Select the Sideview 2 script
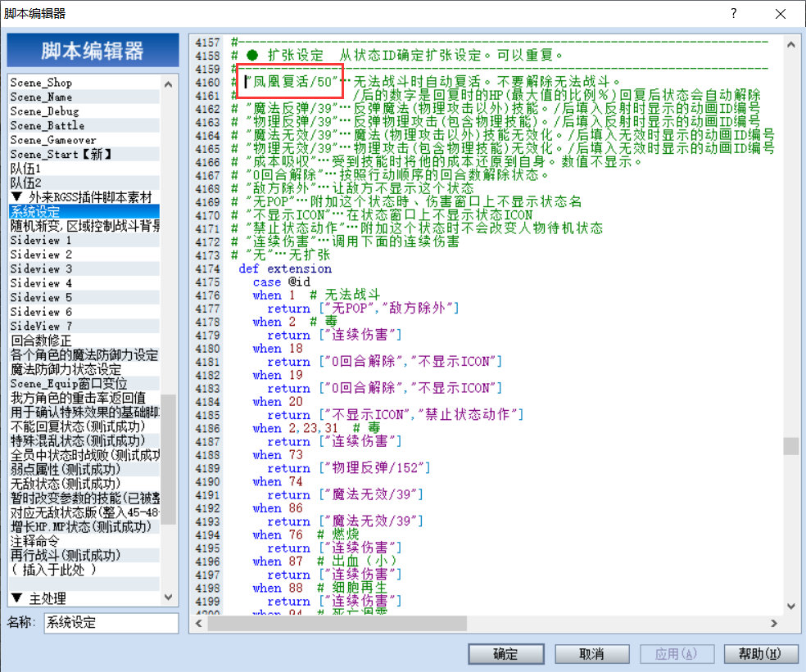This screenshot has height=672, width=806. 84,255
